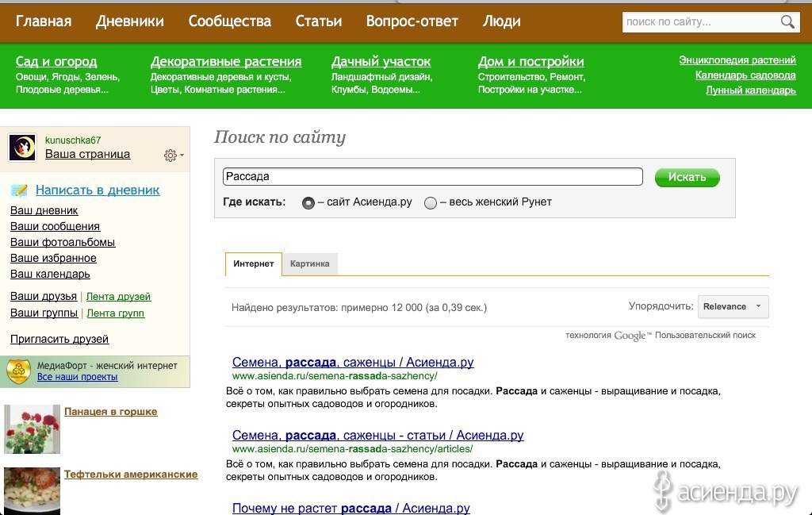Click the МедиаФорт shield logo icon
Screen dimensions: 812x515
point(19,371)
